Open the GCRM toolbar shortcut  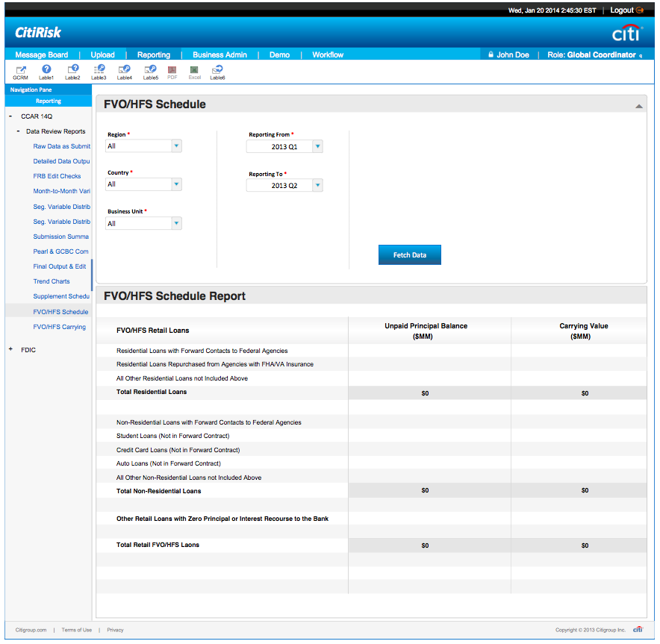pyautogui.click(x=20, y=72)
